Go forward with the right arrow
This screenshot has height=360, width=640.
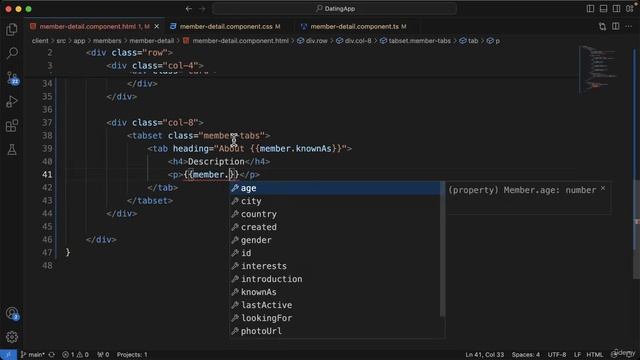click(x=202, y=9)
